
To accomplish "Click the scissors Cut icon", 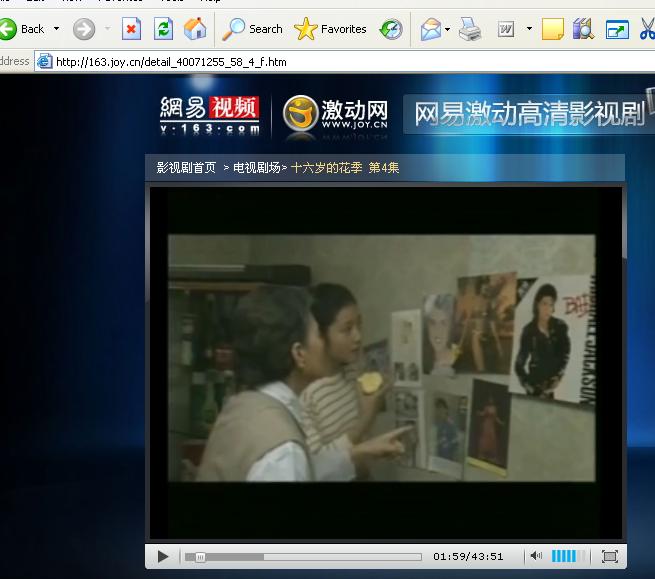I will point(647,29).
